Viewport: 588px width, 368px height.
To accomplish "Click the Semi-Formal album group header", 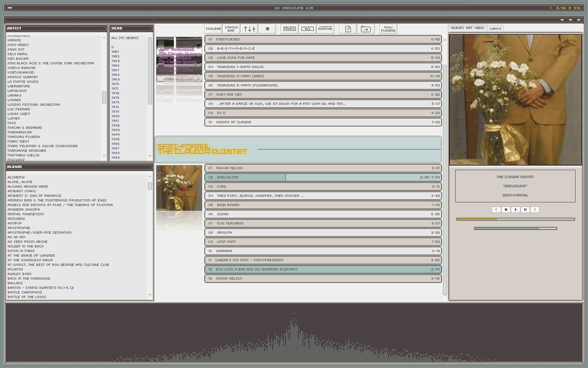I will pyautogui.click(x=298, y=149).
